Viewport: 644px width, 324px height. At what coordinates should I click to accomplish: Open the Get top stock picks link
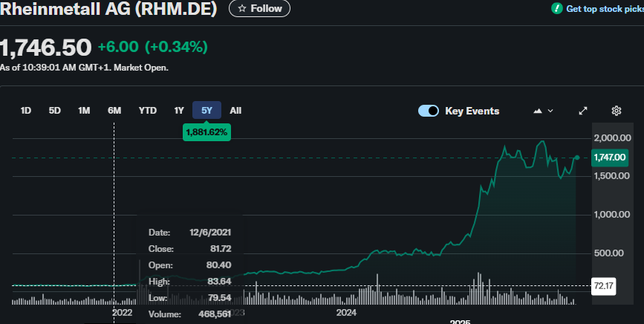coord(605,9)
